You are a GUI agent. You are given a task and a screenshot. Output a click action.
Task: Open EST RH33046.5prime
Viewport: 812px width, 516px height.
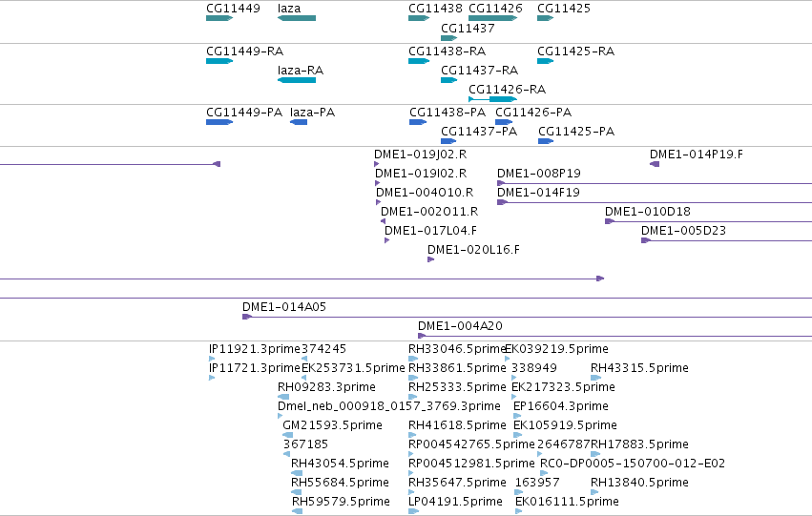[x=457, y=349]
